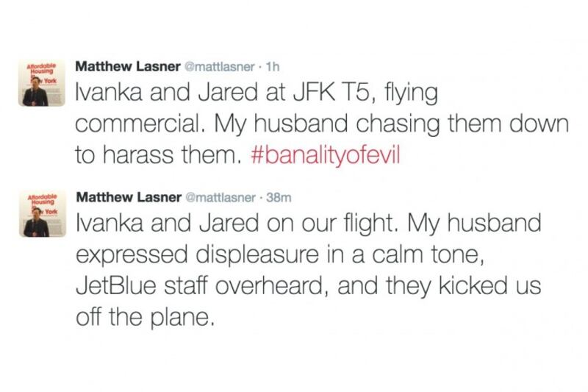Click the avatar on the 1h-old tweet
This screenshot has width=588, height=392.
(x=37, y=84)
